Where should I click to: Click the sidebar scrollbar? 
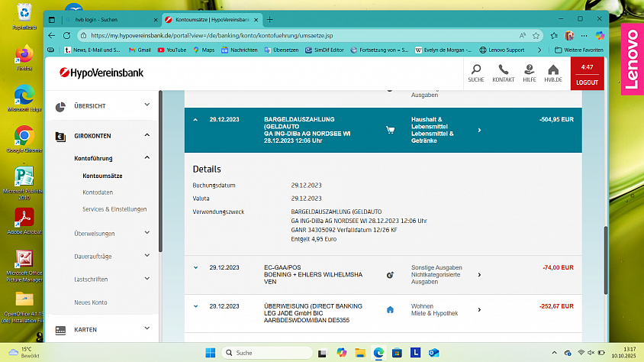(160, 171)
